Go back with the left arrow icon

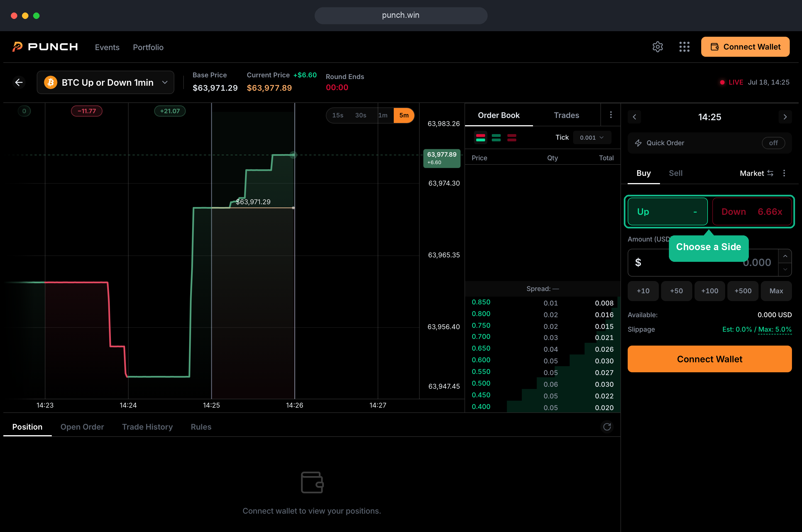19,82
